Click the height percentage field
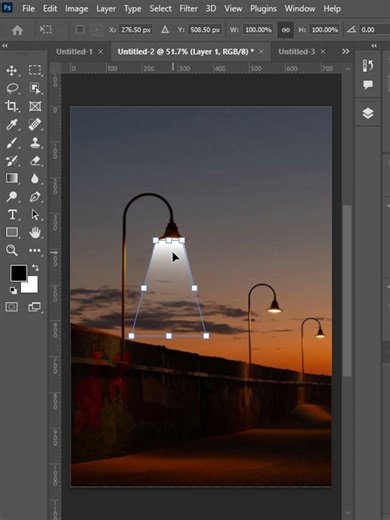The image size is (390, 520). click(325, 30)
